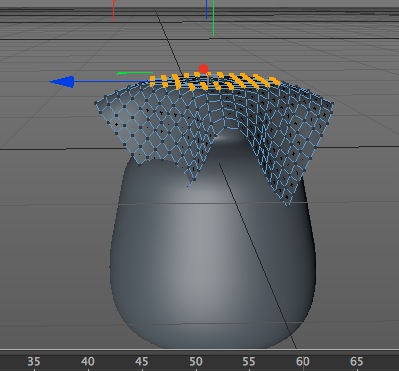
Task: Jump to frame 65 on timeline ruler
Action: [x=356, y=361]
